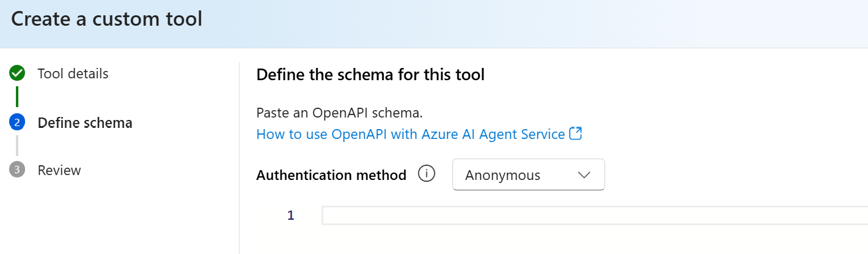868x254 pixels.
Task: Focus the schema editor on line 1
Action: [595, 215]
